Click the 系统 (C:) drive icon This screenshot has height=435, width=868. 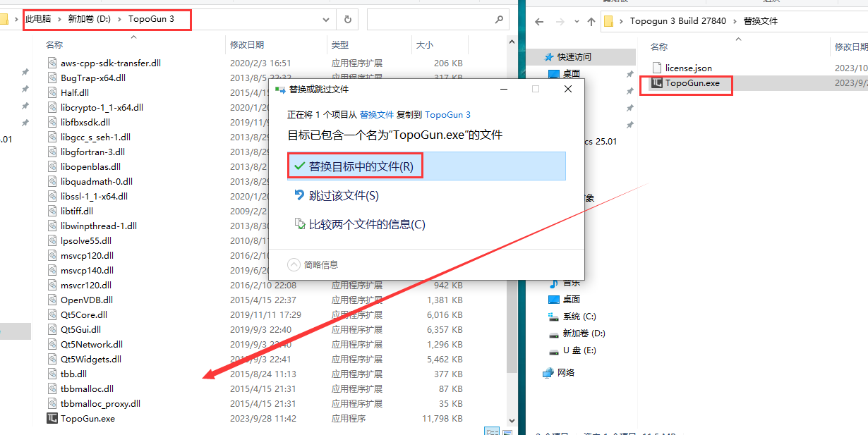555,317
